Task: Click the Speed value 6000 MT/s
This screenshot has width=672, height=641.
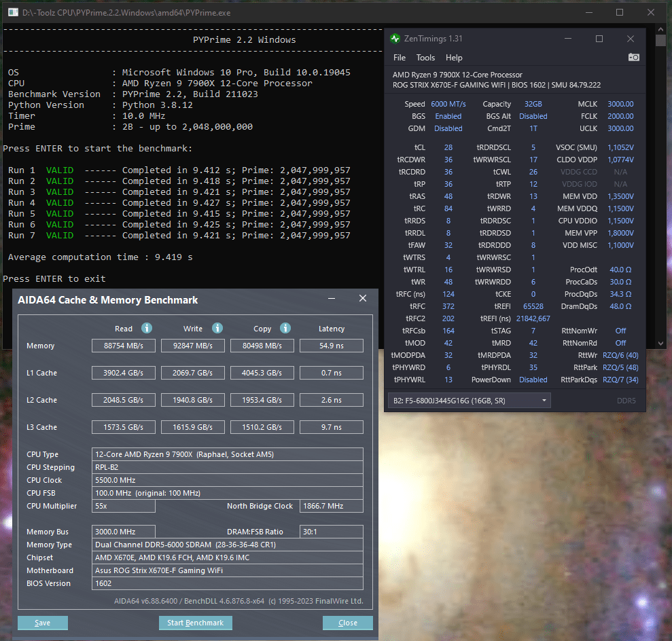Action: (x=448, y=104)
